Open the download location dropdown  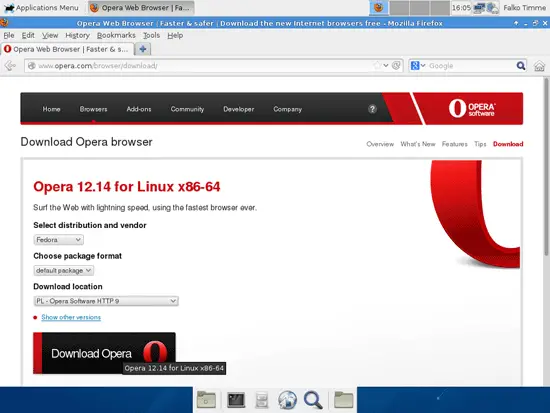106,301
